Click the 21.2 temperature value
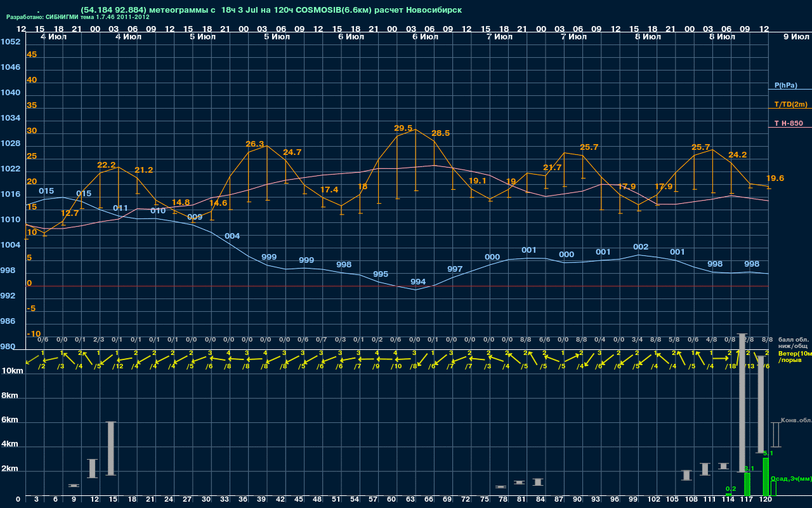Image resolution: width=812 pixels, height=508 pixels. pyautogui.click(x=144, y=170)
